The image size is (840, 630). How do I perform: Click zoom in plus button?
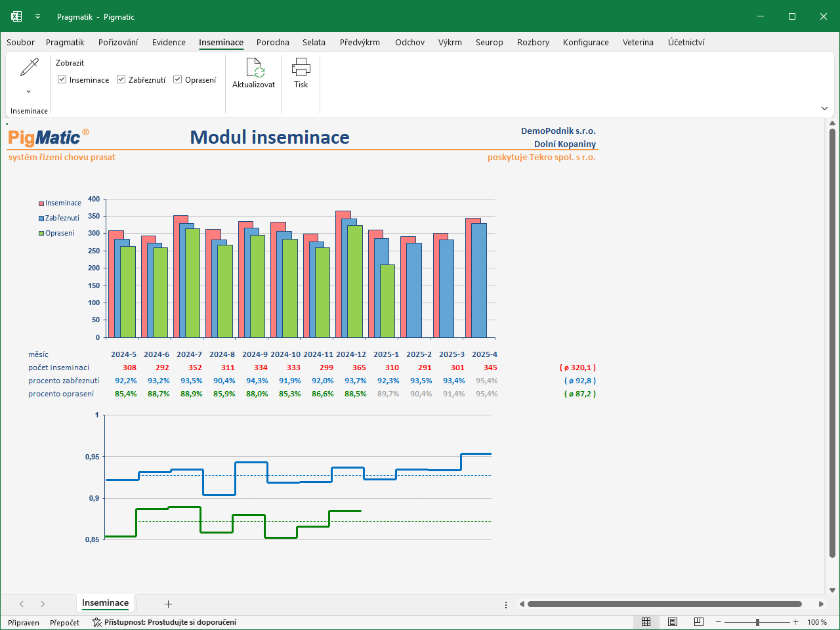pos(796,622)
